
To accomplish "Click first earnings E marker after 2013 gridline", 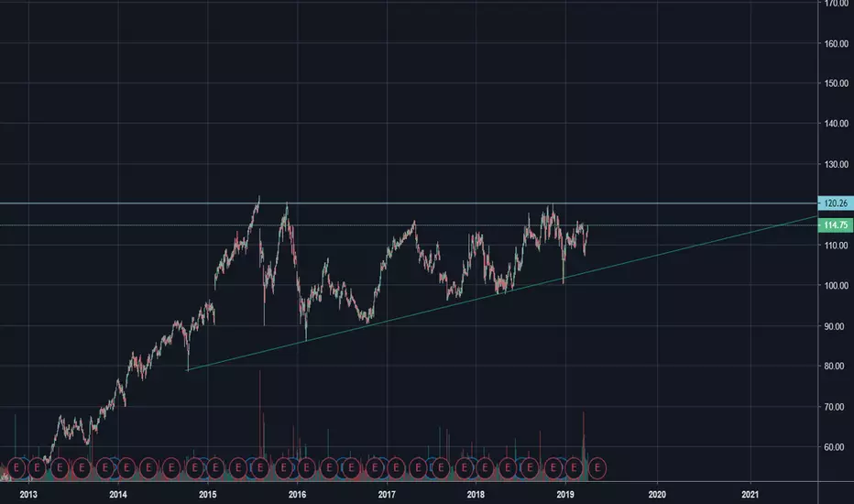I will [x=37, y=468].
